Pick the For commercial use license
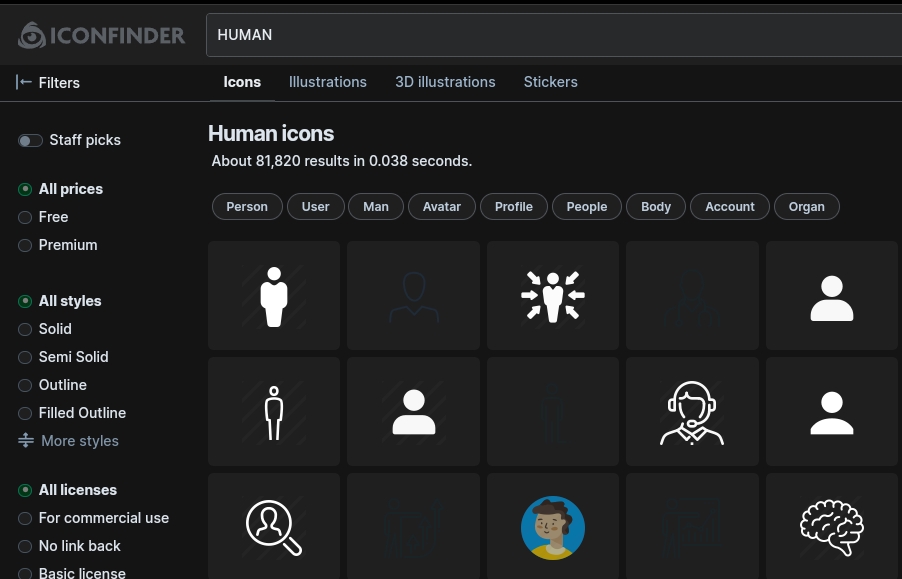Image resolution: width=902 pixels, height=579 pixels. (25, 518)
